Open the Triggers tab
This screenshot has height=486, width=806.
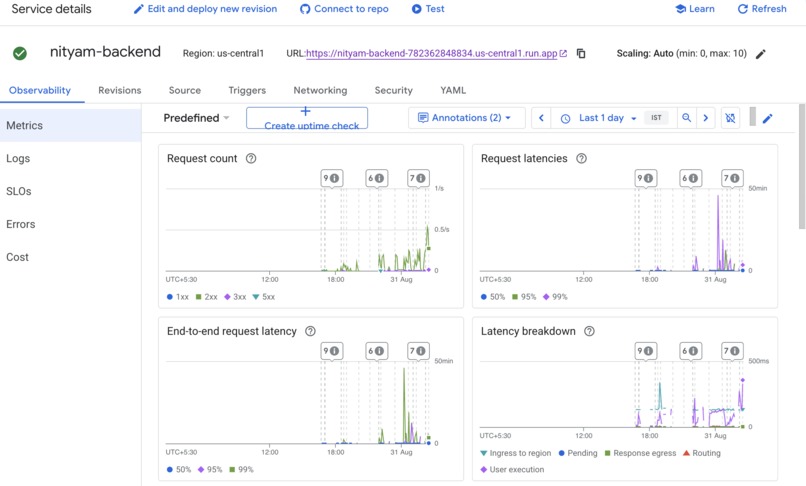coord(247,90)
